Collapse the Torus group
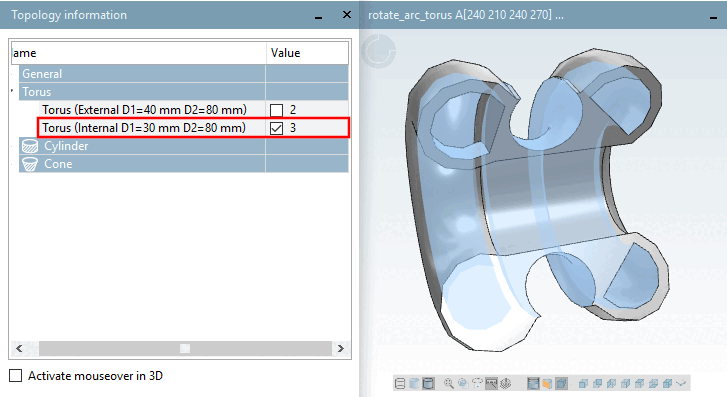727x397 pixels. [13, 91]
